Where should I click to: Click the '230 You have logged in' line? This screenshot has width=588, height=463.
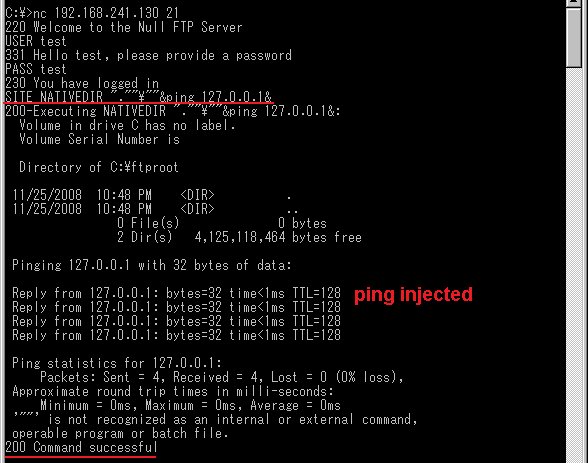coord(82,83)
